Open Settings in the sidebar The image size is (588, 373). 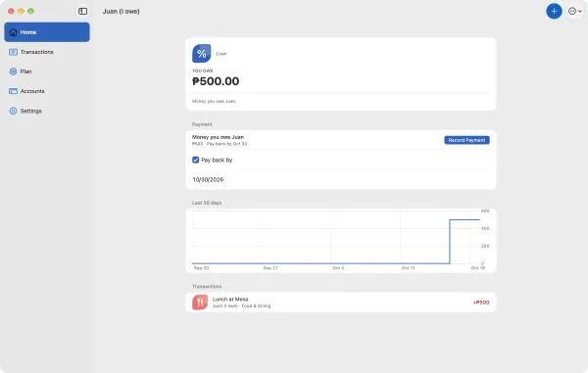pos(47,111)
